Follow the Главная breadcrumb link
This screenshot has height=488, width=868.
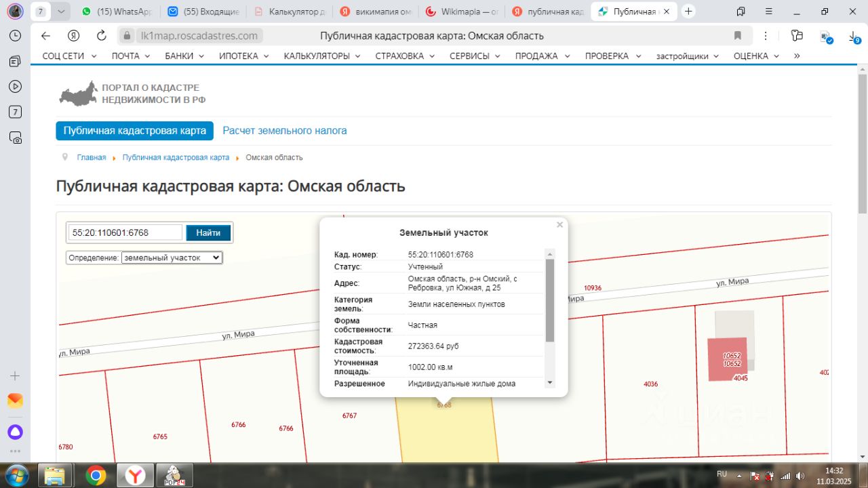click(92, 157)
